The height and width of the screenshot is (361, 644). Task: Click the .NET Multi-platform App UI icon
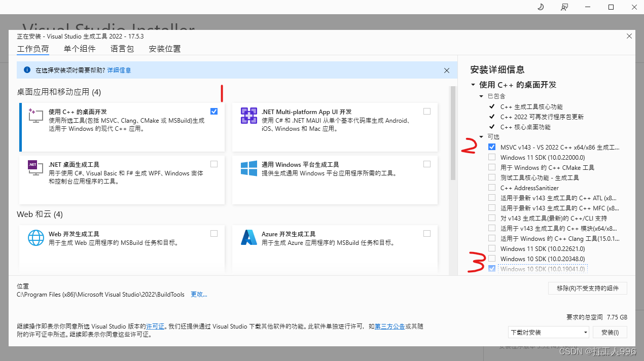point(248,116)
